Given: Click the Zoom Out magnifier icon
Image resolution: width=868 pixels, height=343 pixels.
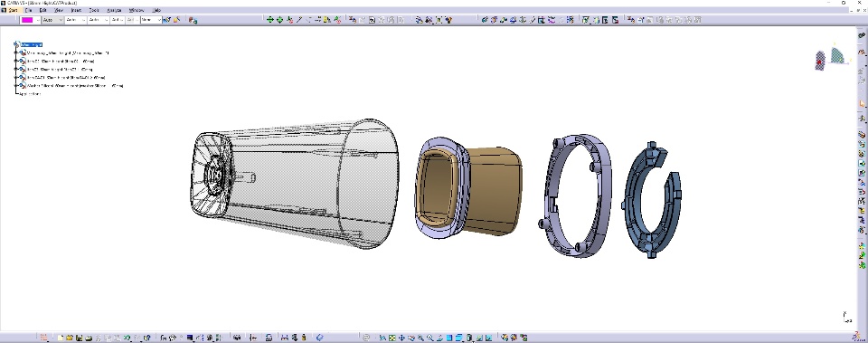Looking at the screenshot, I should point(429,337).
